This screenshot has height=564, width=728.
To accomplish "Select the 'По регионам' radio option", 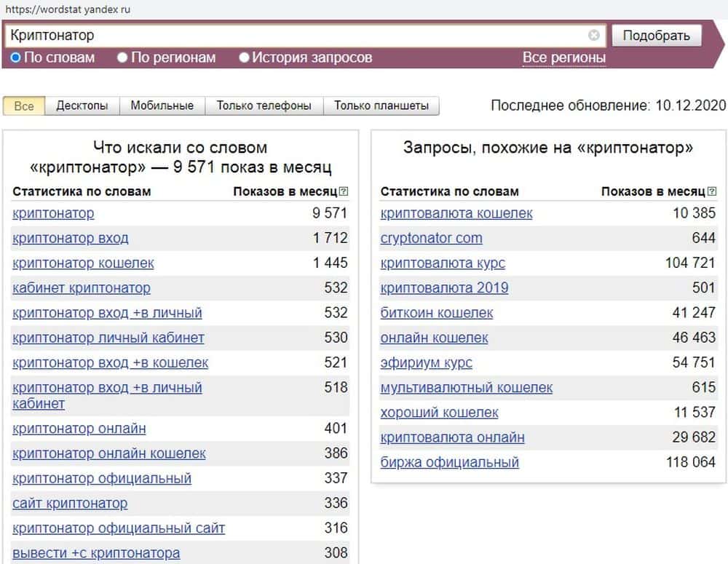I will point(122,57).
